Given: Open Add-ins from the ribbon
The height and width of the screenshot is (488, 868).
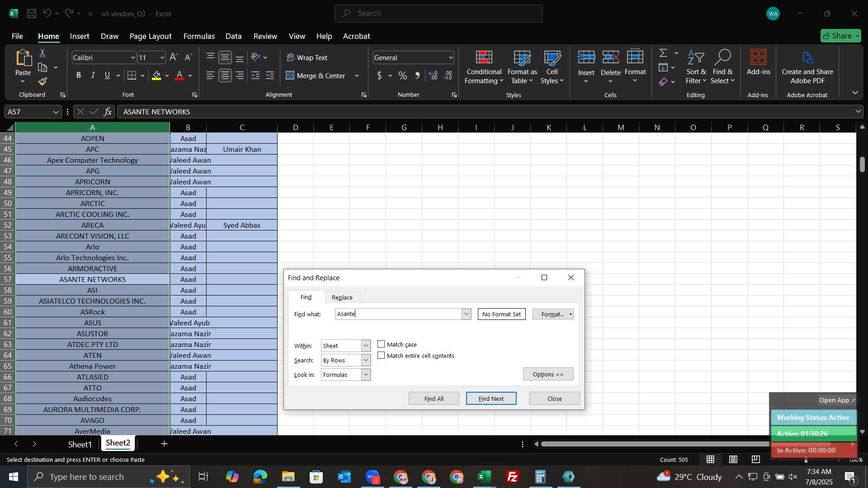Looking at the screenshot, I should coord(758,62).
